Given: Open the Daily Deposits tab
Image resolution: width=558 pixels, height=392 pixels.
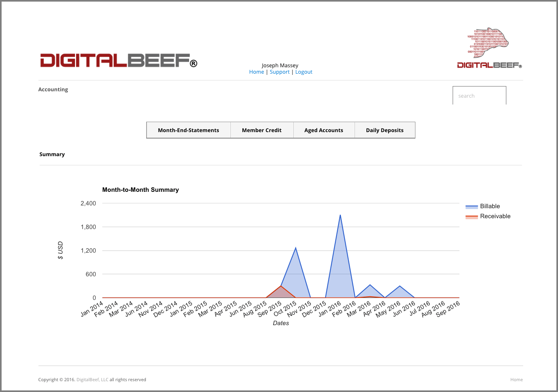Looking at the screenshot, I should click(x=385, y=130).
